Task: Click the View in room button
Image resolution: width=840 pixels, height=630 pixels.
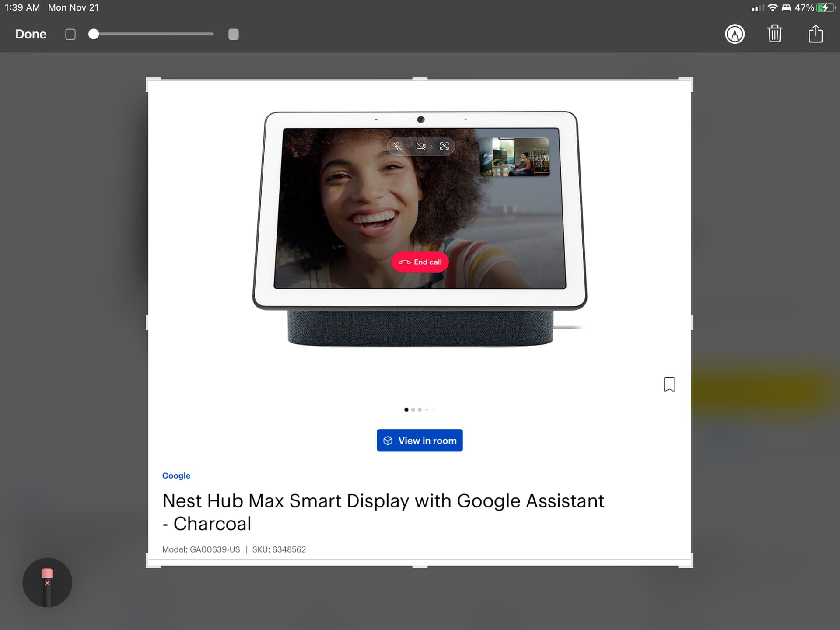Action: pos(420,441)
